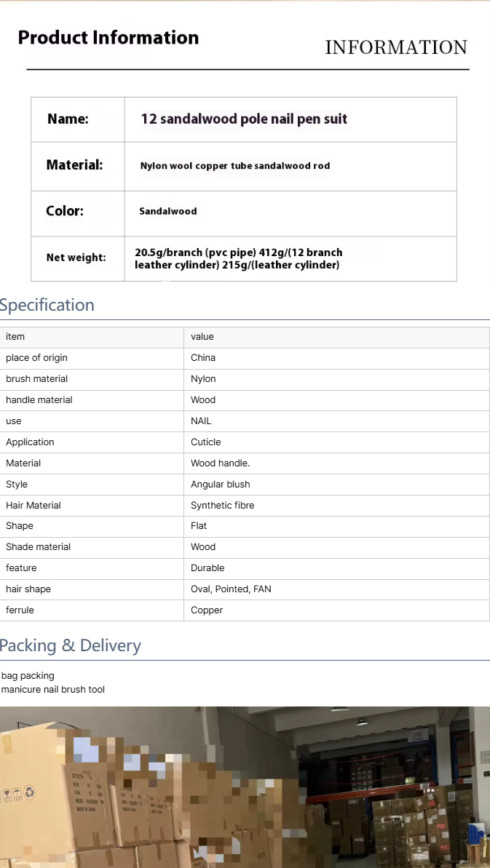Image resolution: width=490 pixels, height=868 pixels.
Task: Click the 'Nylon wool copper tube sandalwood rod' material text
Action: pyautogui.click(x=235, y=166)
